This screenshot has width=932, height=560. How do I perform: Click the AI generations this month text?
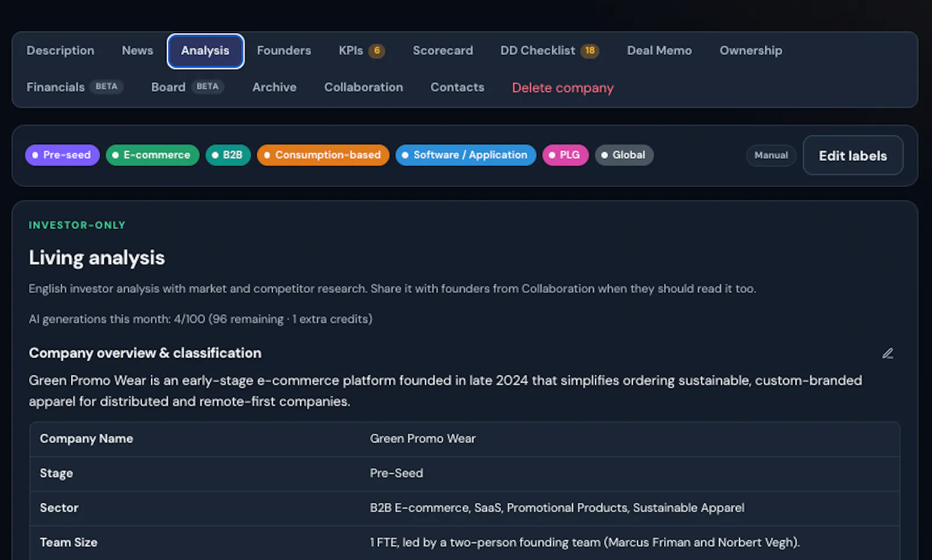pyautogui.click(x=200, y=319)
